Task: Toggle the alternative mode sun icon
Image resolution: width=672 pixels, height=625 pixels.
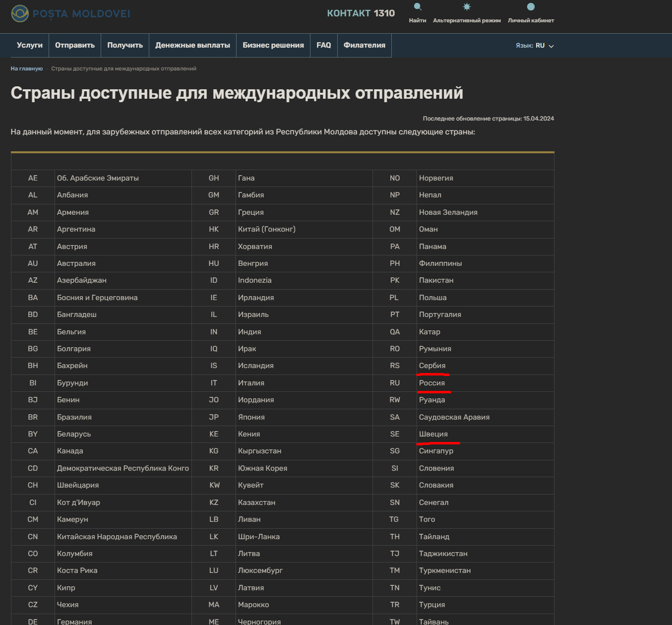Action: 467,7
